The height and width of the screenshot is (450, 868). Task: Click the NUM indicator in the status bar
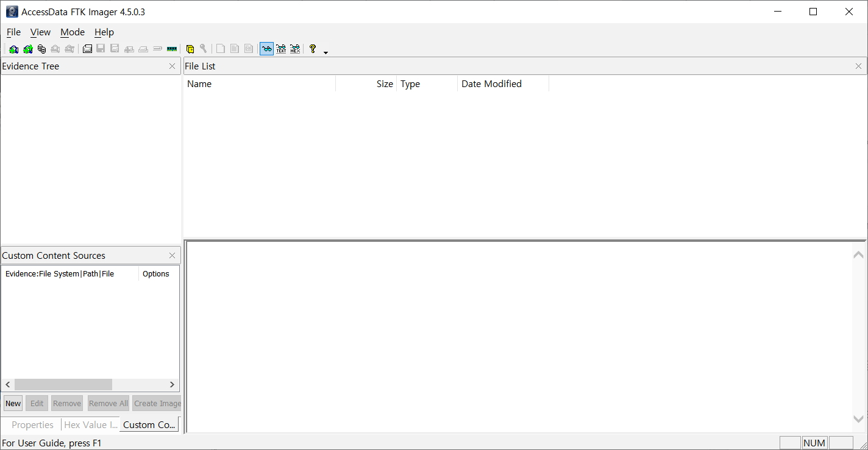[814, 443]
